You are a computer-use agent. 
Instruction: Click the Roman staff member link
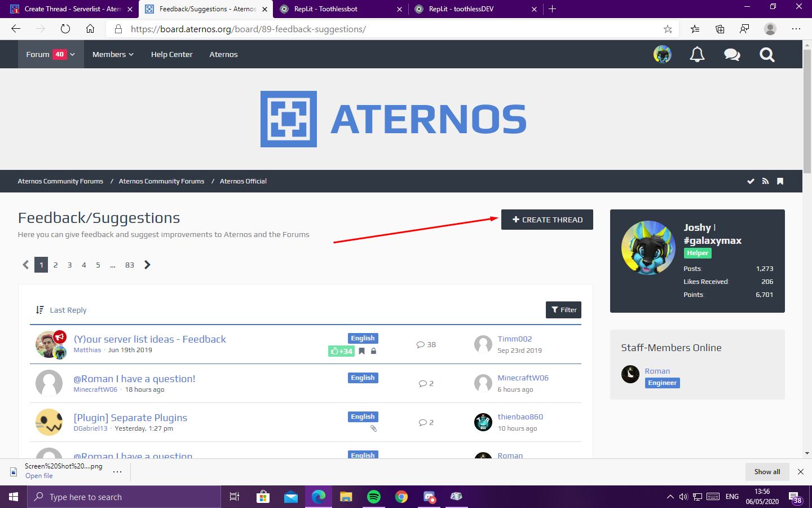click(x=657, y=371)
